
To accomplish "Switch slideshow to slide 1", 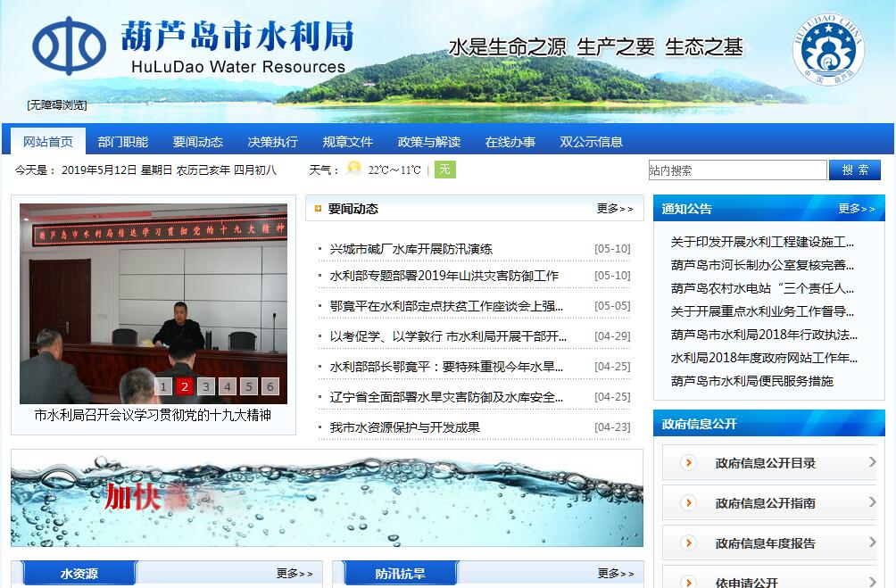I will tap(163, 386).
